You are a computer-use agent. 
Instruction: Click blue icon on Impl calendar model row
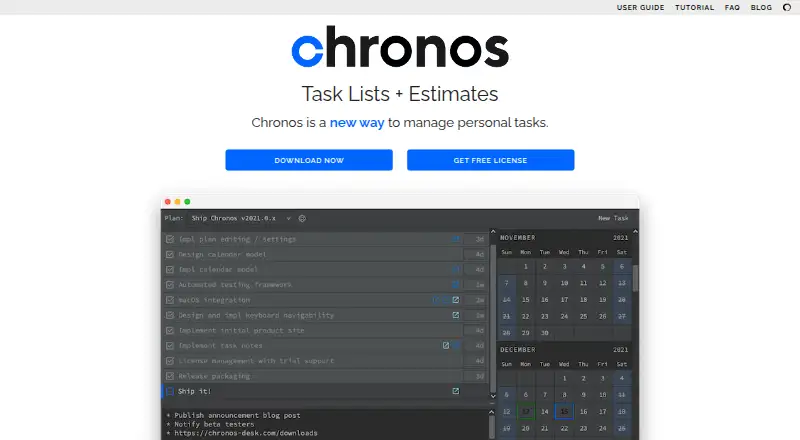coord(456,270)
